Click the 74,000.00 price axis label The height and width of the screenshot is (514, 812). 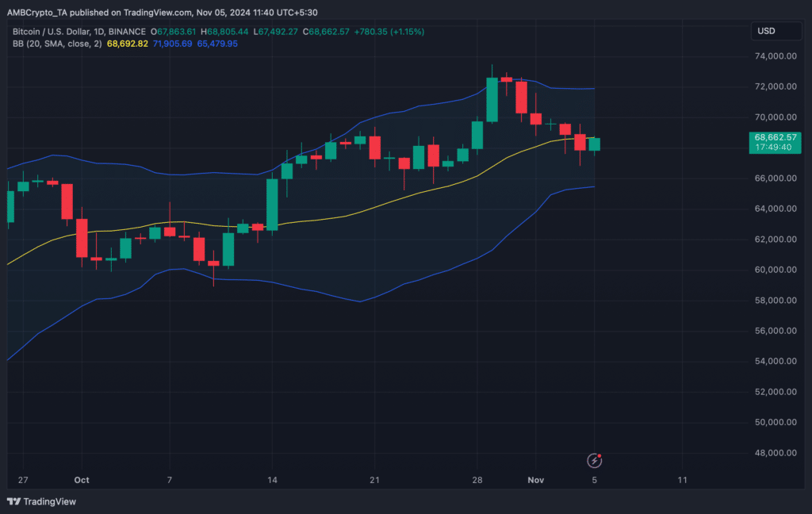tap(776, 56)
